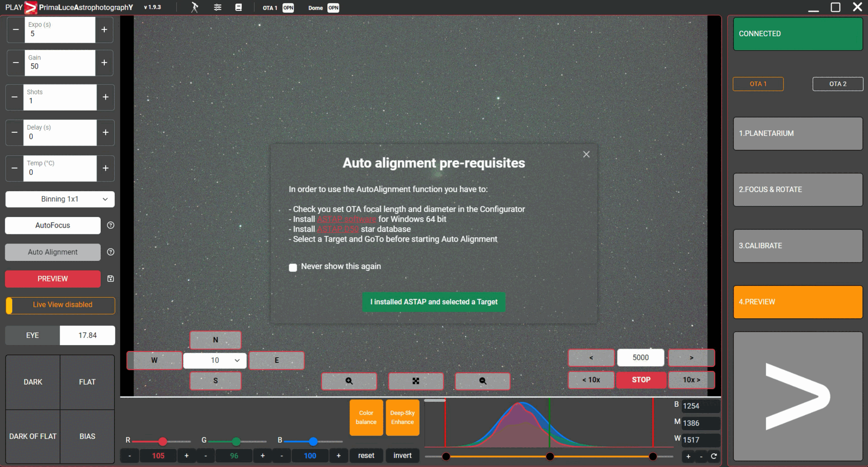Select DARK OF FLAT calibration frame
The width and height of the screenshot is (868, 467).
33,436
